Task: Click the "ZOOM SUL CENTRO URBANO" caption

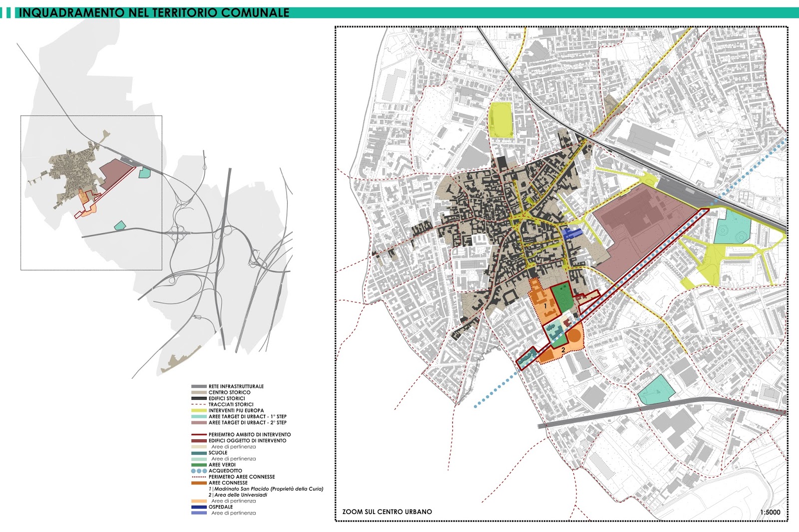Action: [x=387, y=512]
